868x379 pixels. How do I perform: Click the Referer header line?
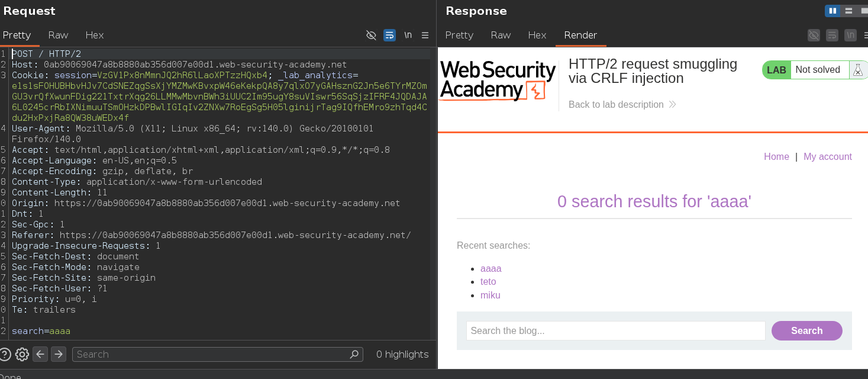[211, 235]
